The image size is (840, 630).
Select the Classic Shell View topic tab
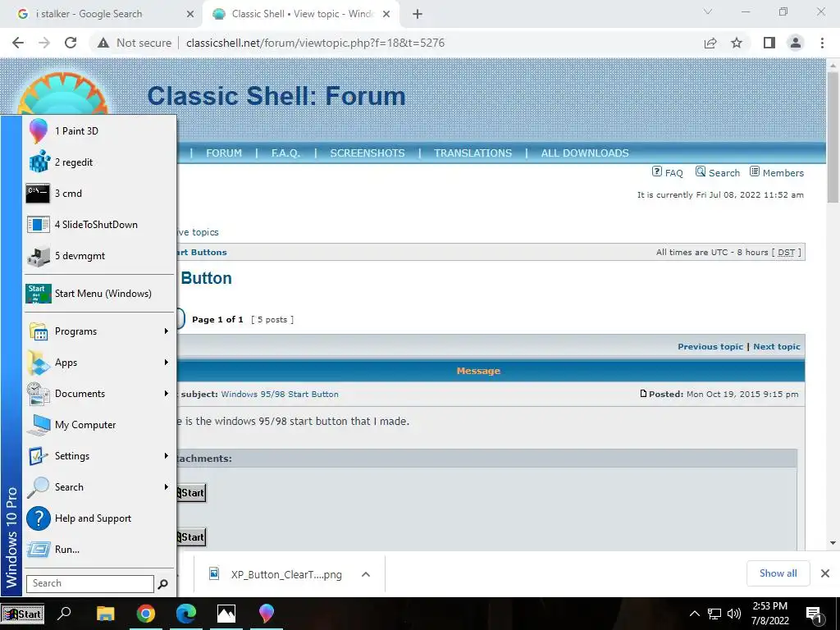click(x=303, y=14)
